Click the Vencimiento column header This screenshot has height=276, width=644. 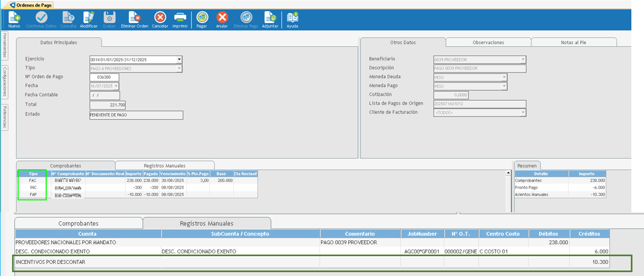pos(172,174)
